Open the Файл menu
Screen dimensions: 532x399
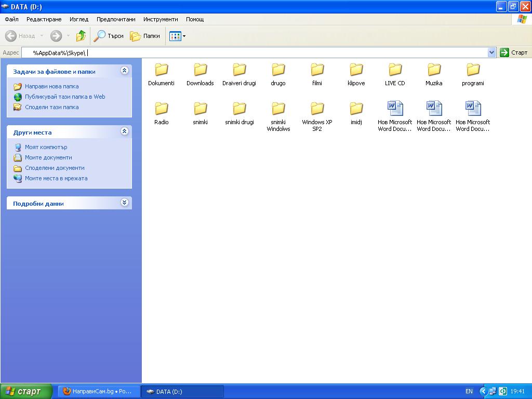11,19
